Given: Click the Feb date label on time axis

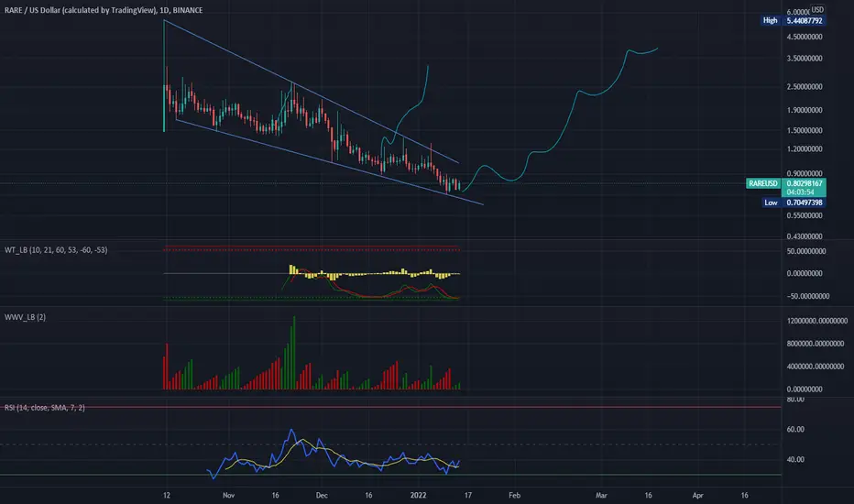Looking at the screenshot, I should coord(514,495).
